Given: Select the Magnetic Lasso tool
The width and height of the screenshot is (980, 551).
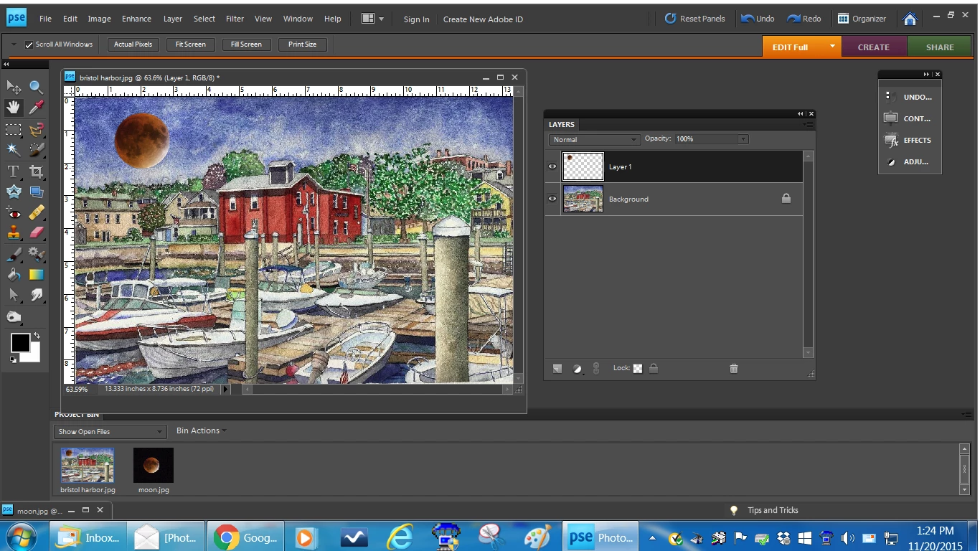Looking at the screenshot, I should (36, 130).
